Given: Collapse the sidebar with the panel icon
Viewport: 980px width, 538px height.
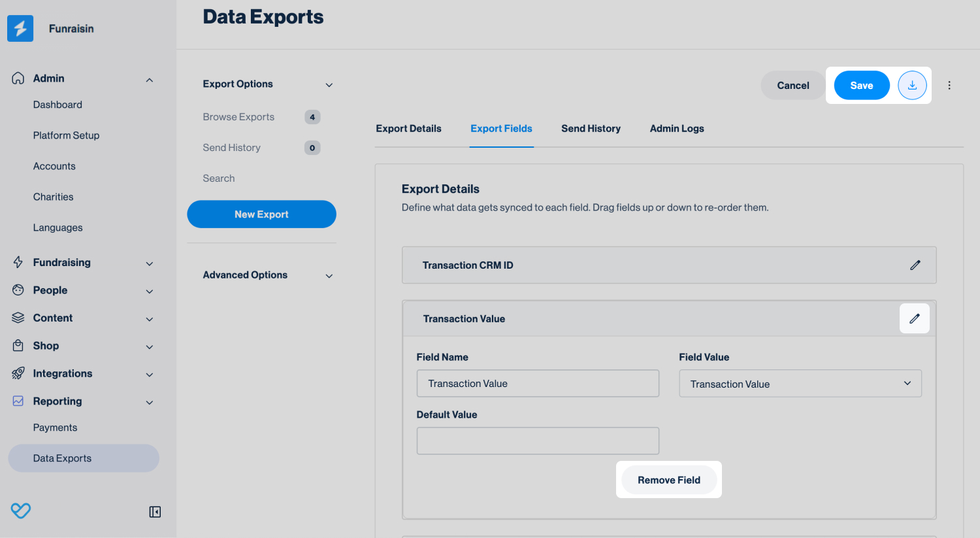Looking at the screenshot, I should tap(155, 512).
